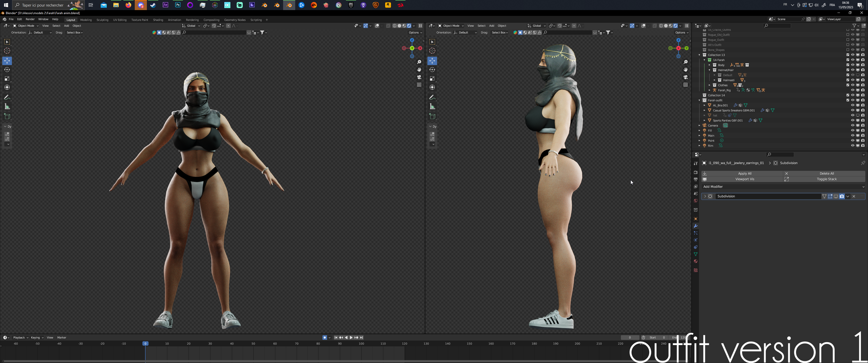Click the Apply All button
The width and height of the screenshot is (868, 363).
click(742, 173)
